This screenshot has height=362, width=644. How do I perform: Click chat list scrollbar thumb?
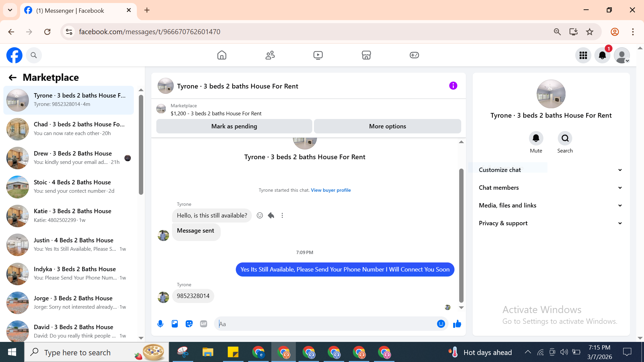(x=141, y=144)
